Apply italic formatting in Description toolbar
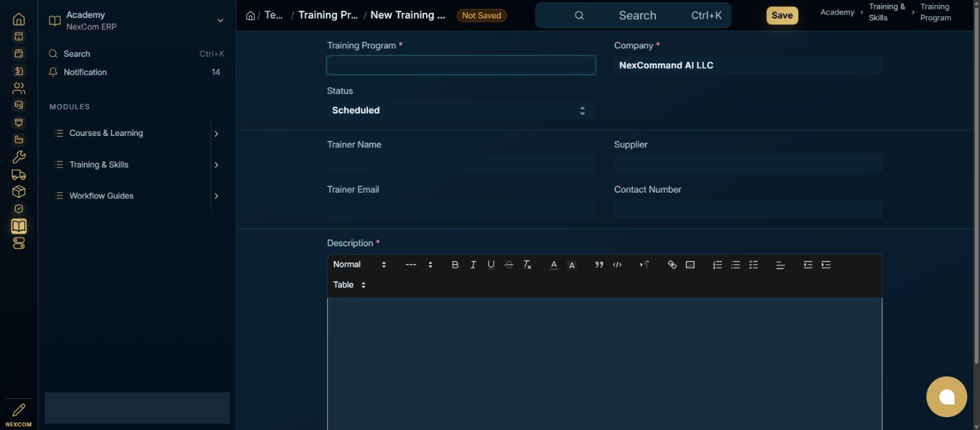The width and height of the screenshot is (980, 430). coord(473,265)
